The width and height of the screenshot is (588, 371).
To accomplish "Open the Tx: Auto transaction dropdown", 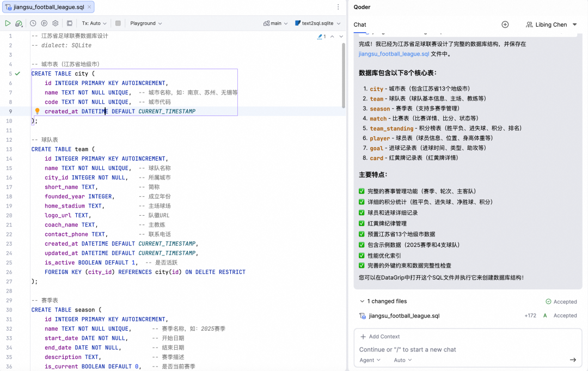I will click(94, 23).
